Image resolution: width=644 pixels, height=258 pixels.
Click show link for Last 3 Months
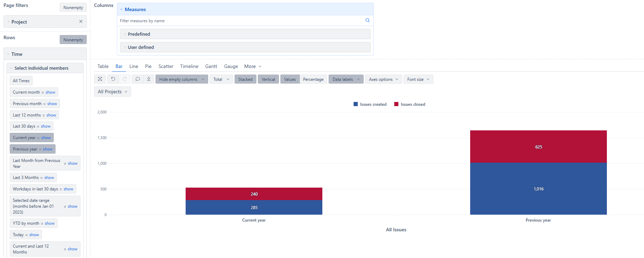(x=49, y=178)
